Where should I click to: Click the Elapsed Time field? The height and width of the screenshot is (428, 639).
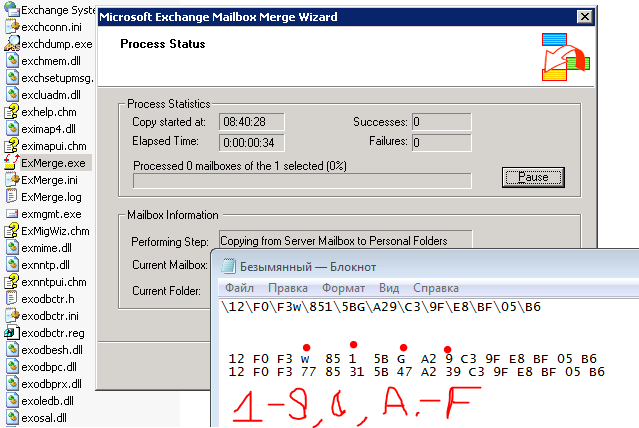point(251,143)
